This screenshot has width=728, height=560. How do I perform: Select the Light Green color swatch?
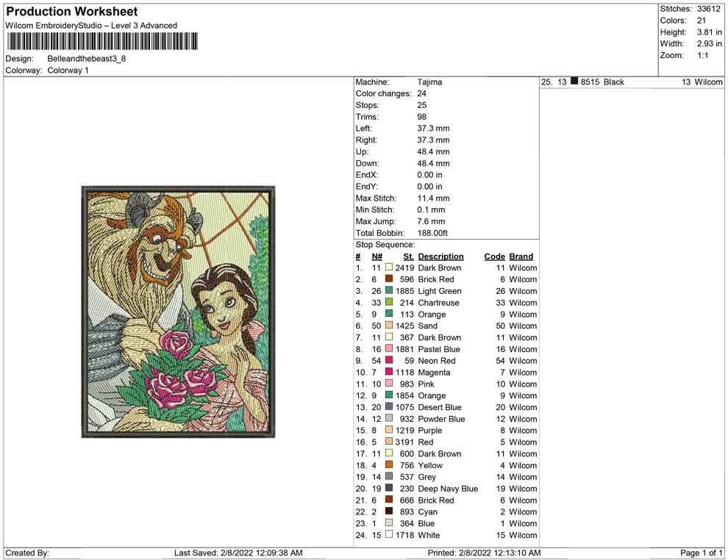[389, 290]
